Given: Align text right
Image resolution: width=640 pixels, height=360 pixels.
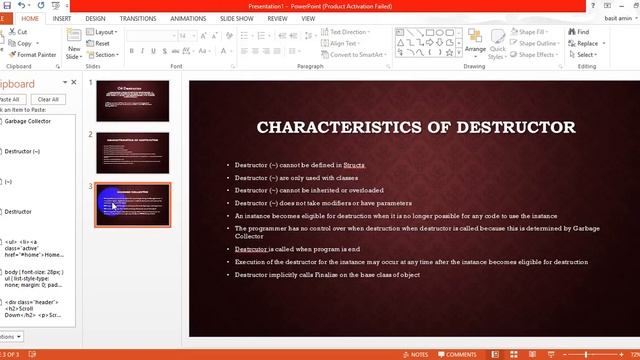Looking at the screenshot, I should click(x=266, y=51).
